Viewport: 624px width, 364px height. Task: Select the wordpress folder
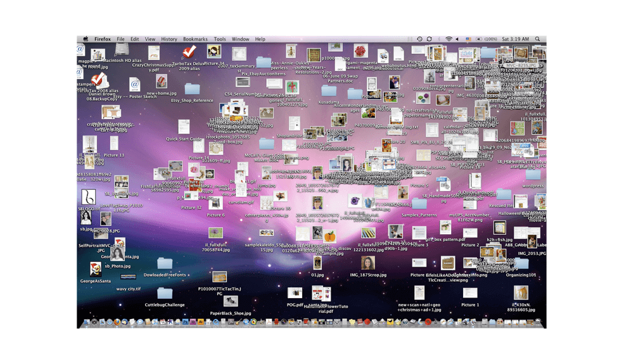[533, 174]
